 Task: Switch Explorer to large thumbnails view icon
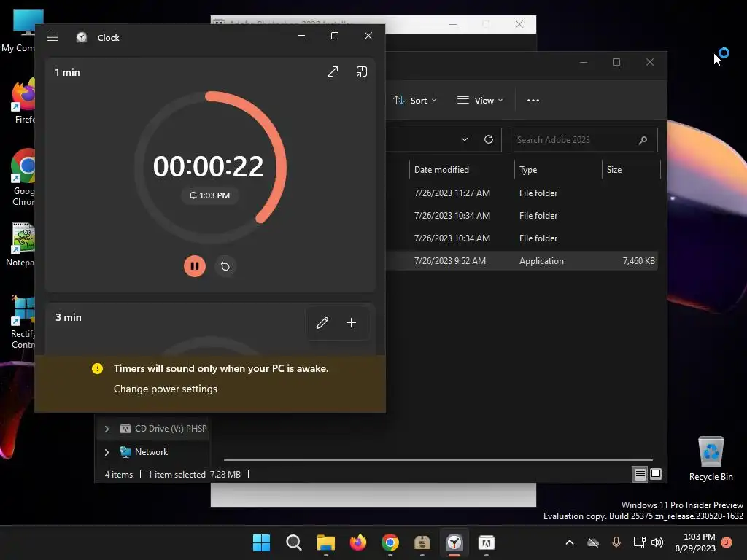656,474
